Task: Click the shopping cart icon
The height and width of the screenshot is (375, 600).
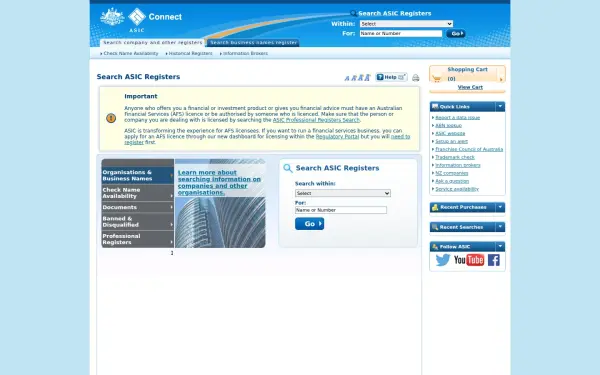Action: coord(437,78)
